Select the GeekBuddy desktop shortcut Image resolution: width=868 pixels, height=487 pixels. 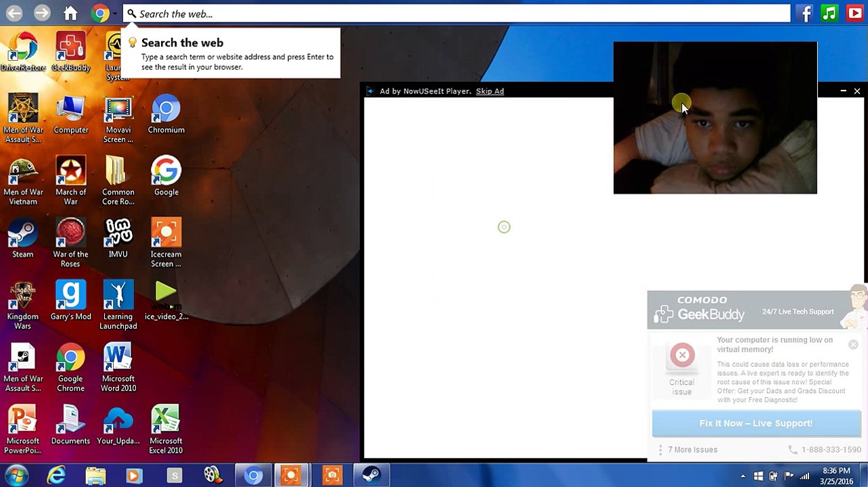pyautogui.click(x=70, y=51)
